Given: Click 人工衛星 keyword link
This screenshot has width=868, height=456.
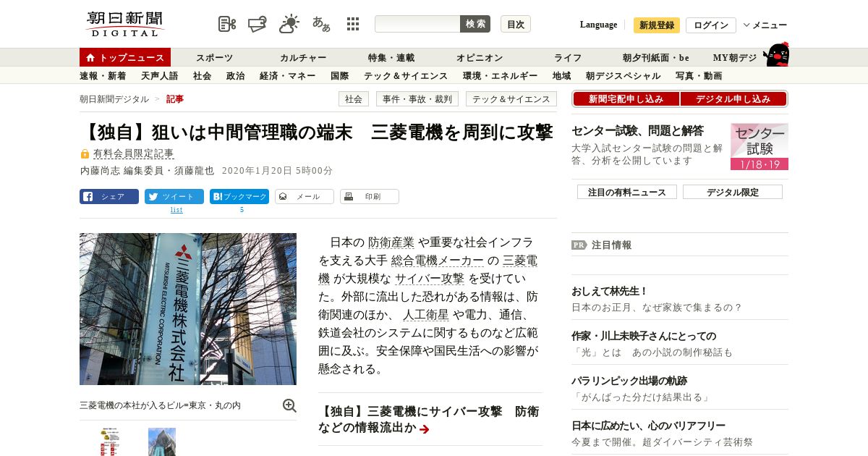Looking at the screenshot, I should pyautogui.click(x=426, y=315).
